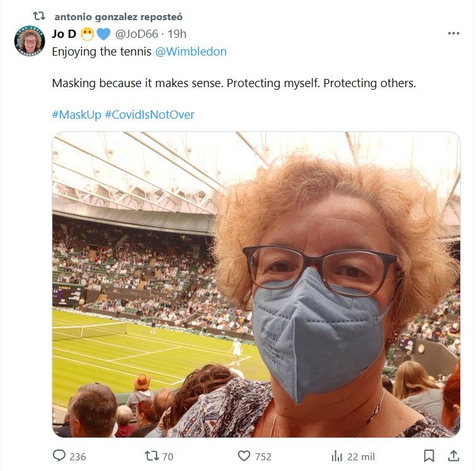
Task: Click the 'Enjoying the tennis' text
Action: click(x=102, y=52)
